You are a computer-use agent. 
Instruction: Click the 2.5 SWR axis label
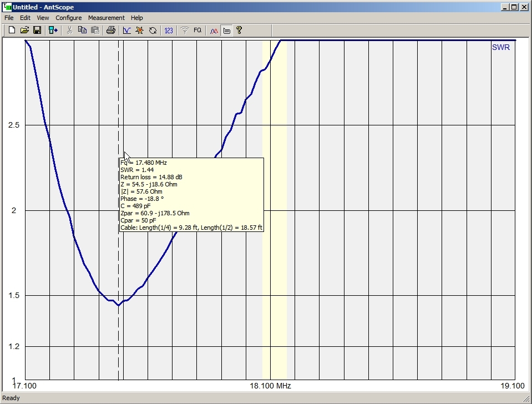click(x=14, y=125)
